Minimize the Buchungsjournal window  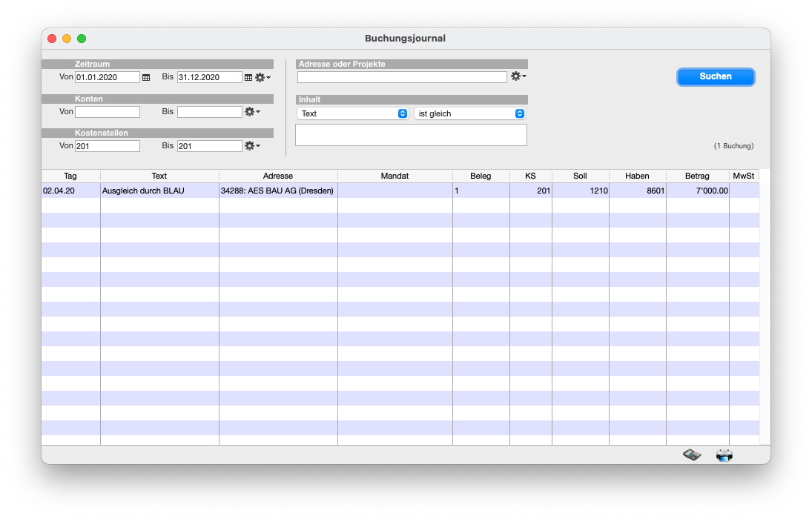tap(67, 39)
